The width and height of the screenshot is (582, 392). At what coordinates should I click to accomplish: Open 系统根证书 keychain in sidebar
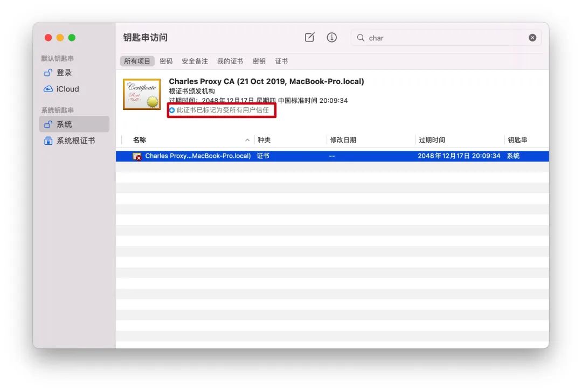click(75, 141)
